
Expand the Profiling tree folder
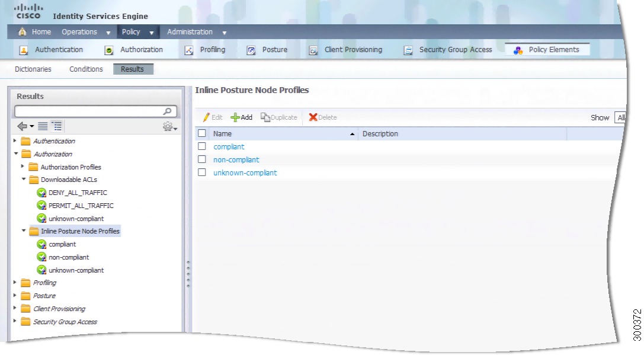click(x=15, y=282)
